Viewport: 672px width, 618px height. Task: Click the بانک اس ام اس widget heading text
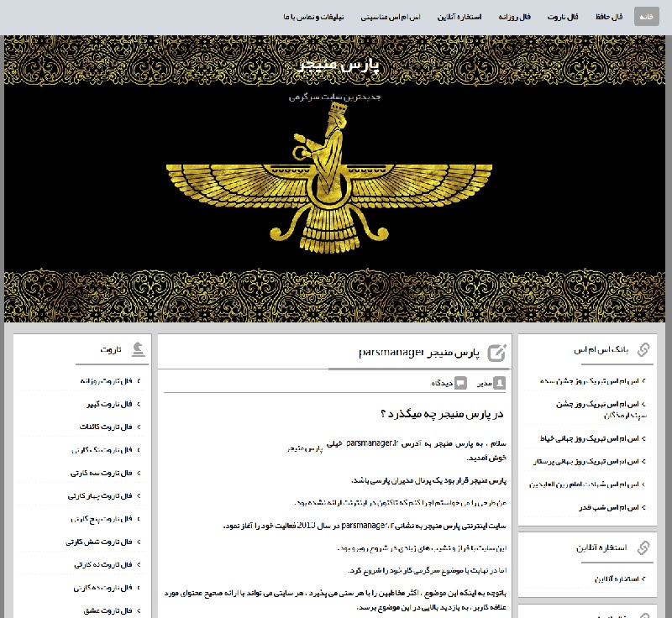click(x=601, y=350)
